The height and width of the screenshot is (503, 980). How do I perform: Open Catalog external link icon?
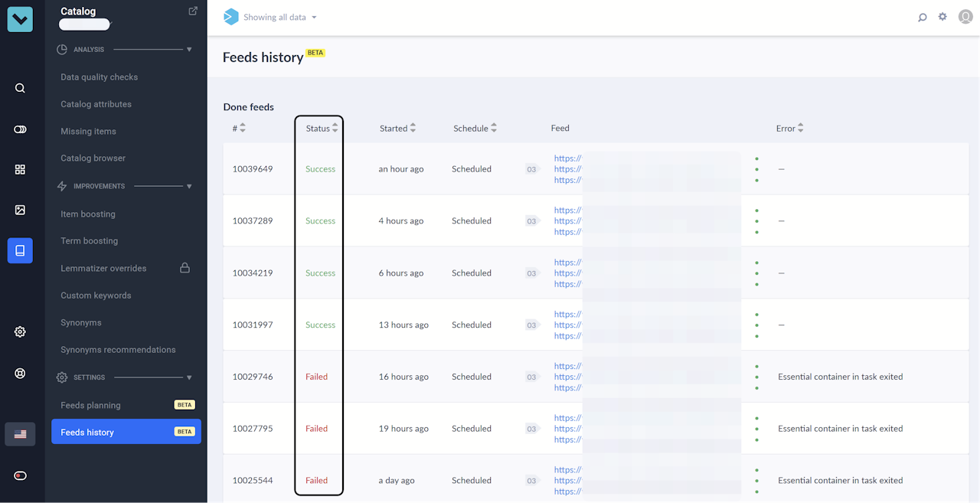click(x=193, y=11)
